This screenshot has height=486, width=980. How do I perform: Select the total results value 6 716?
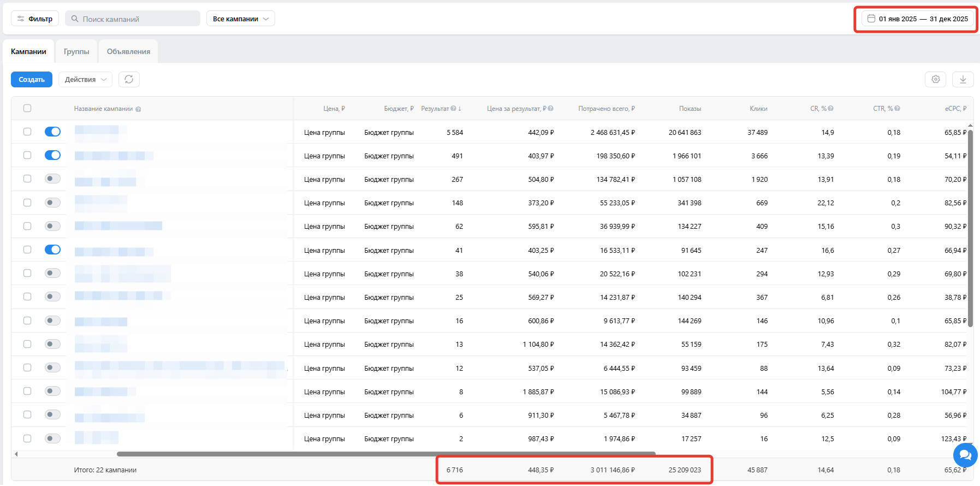click(455, 470)
